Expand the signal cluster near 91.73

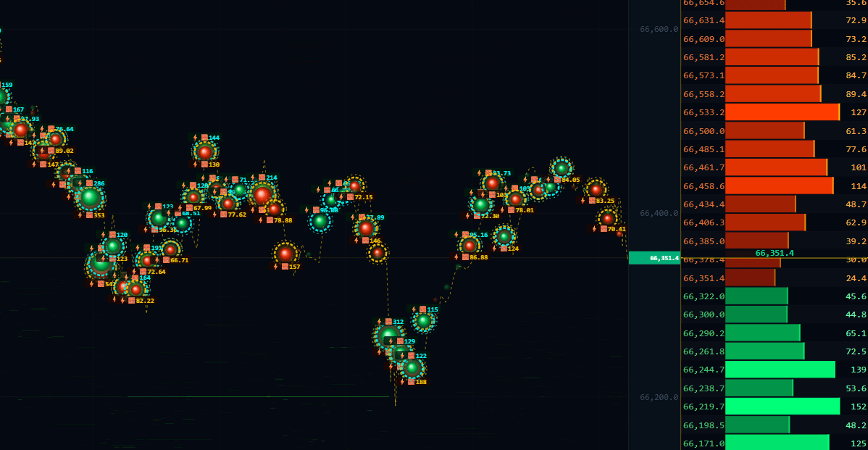[x=492, y=183]
